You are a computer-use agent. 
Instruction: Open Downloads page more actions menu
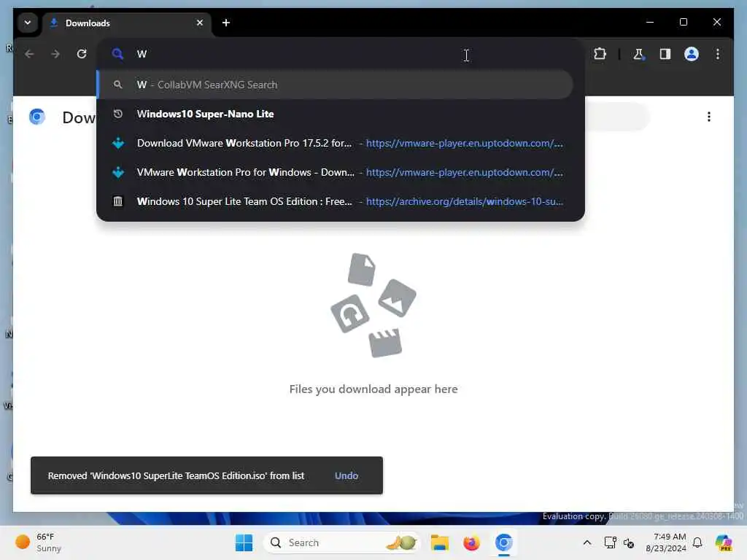tap(709, 117)
